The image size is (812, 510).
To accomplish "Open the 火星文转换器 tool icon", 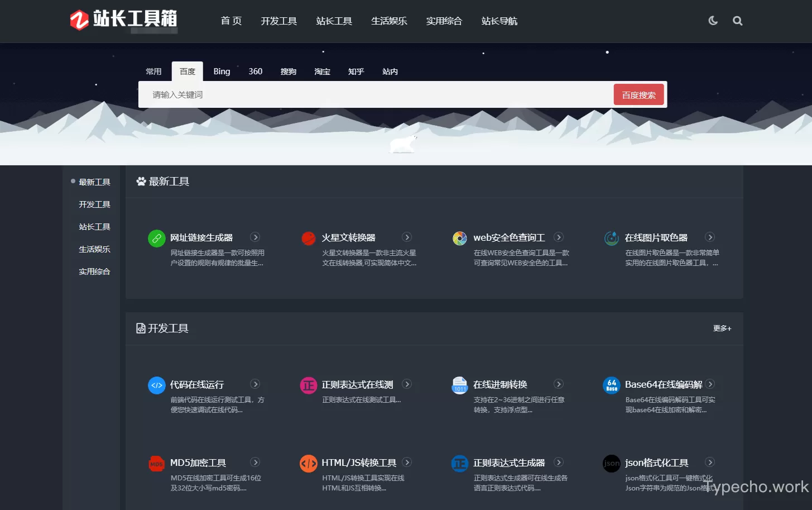I will tap(308, 238).
